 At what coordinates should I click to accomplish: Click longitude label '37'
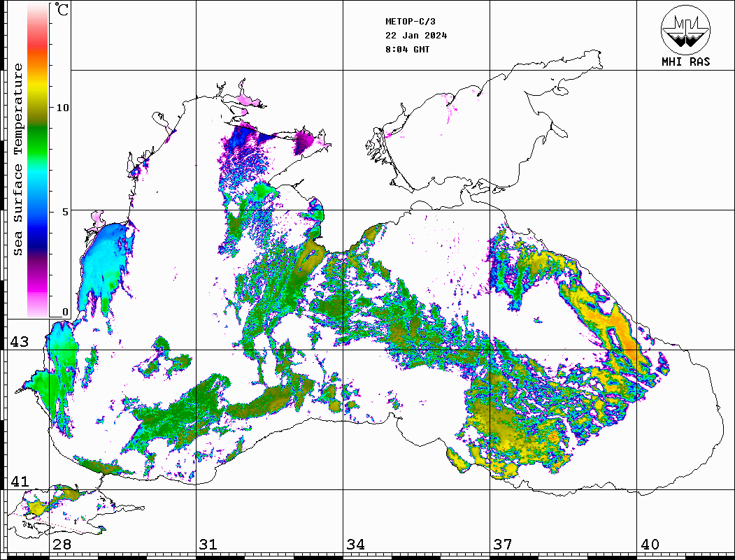coord(503,545)
